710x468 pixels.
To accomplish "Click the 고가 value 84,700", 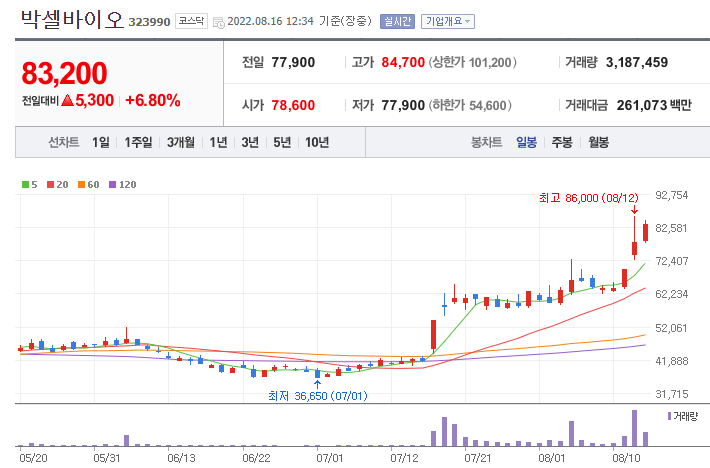I will coord(403,62).
